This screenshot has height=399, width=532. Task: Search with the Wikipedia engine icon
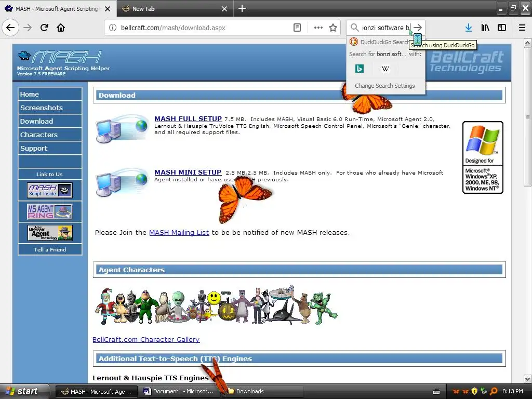385,69
